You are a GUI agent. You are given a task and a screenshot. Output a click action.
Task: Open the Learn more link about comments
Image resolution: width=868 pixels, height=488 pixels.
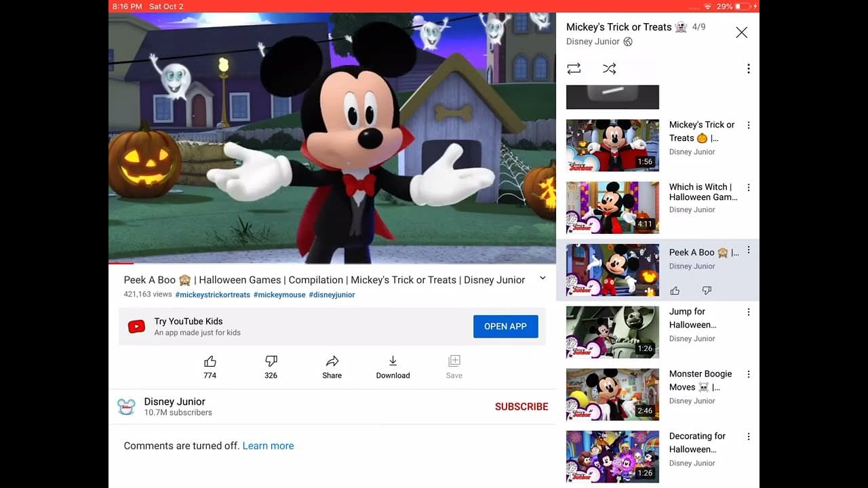coord(268,446)
